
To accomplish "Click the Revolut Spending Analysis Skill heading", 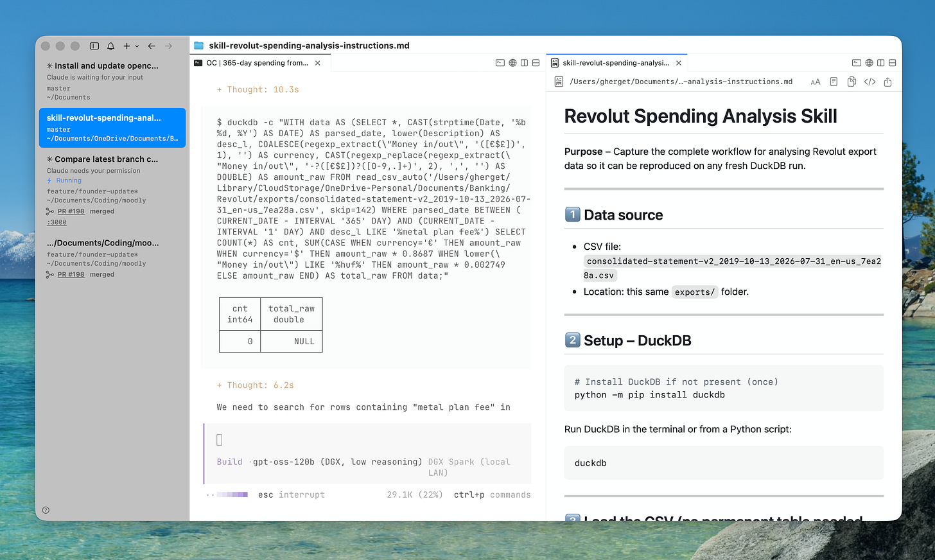I will pyautogui.click(x=701, y=116).
